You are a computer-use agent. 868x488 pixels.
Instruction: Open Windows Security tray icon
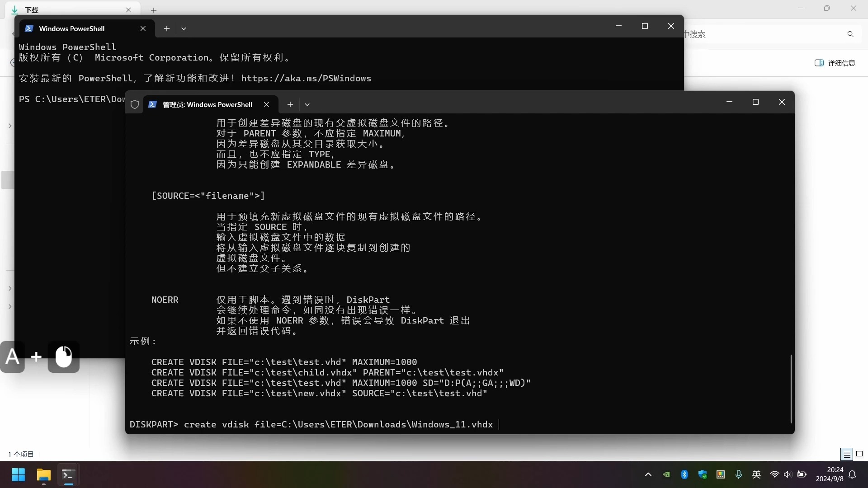click(x=703, y=474)
